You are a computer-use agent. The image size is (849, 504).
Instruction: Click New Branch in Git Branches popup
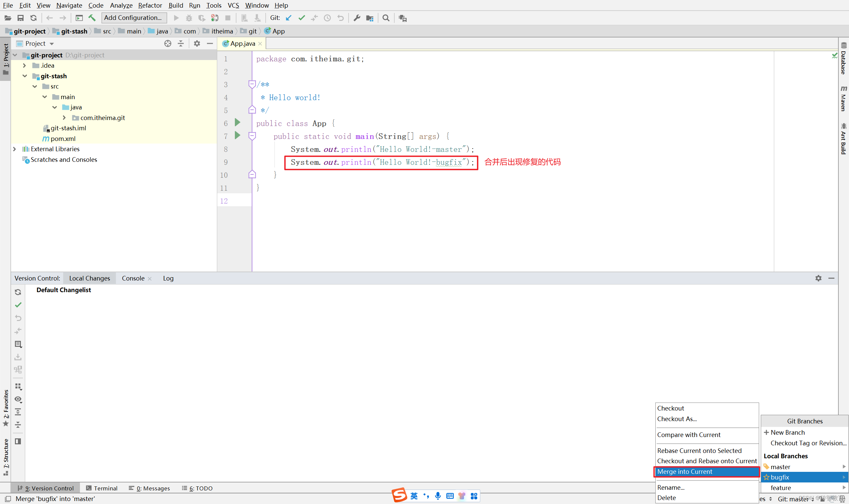click(x=787, y=432)
